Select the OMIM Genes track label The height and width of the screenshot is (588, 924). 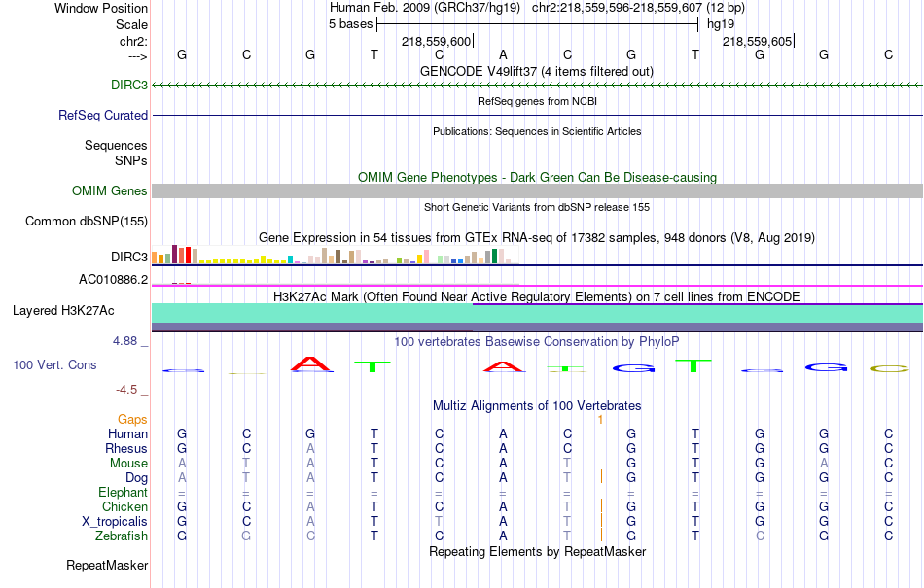pyautogui.click(x=110, y=190)
